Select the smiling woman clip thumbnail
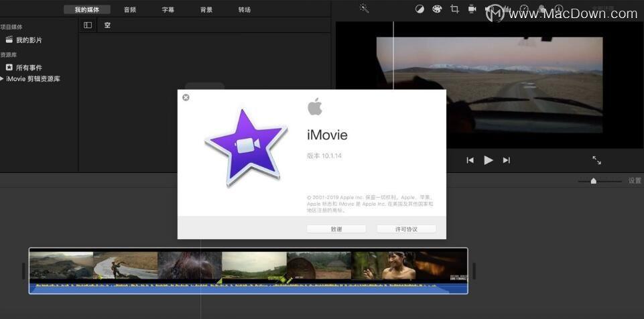Viewport: 644px width, 319px height. click(x=383, y=265)
